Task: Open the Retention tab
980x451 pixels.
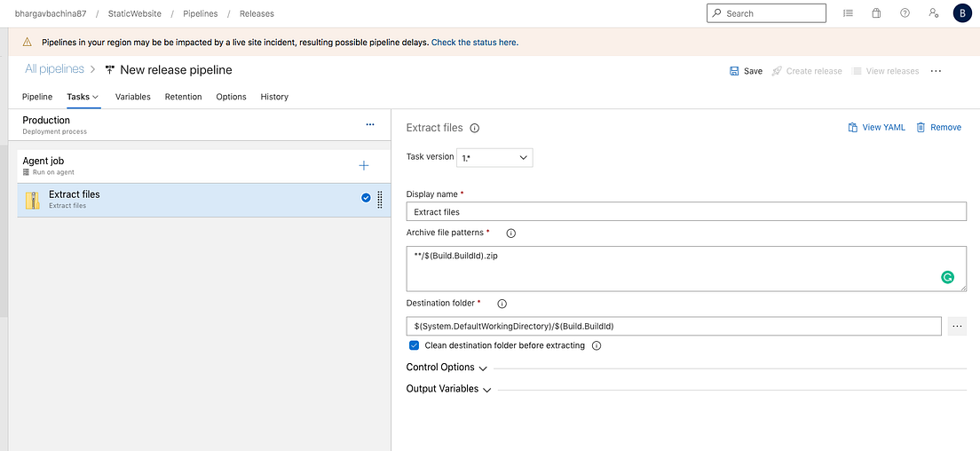Action: coord(183,97)
